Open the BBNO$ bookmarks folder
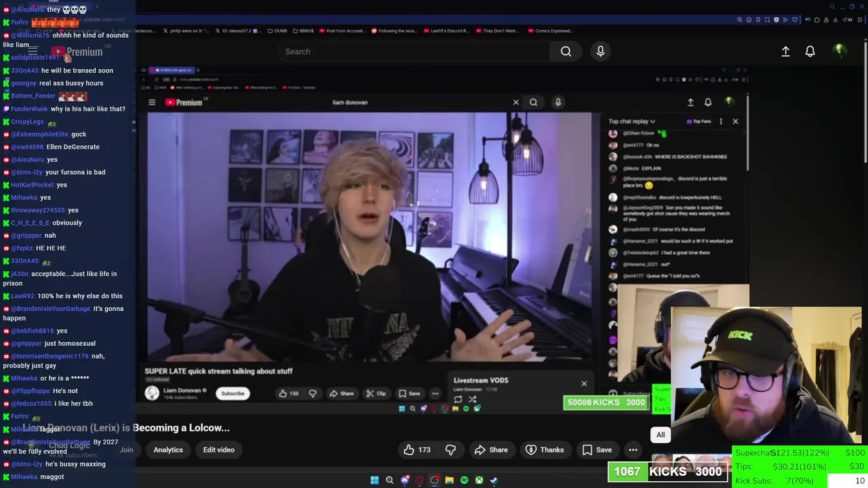 tap(302, 30)
